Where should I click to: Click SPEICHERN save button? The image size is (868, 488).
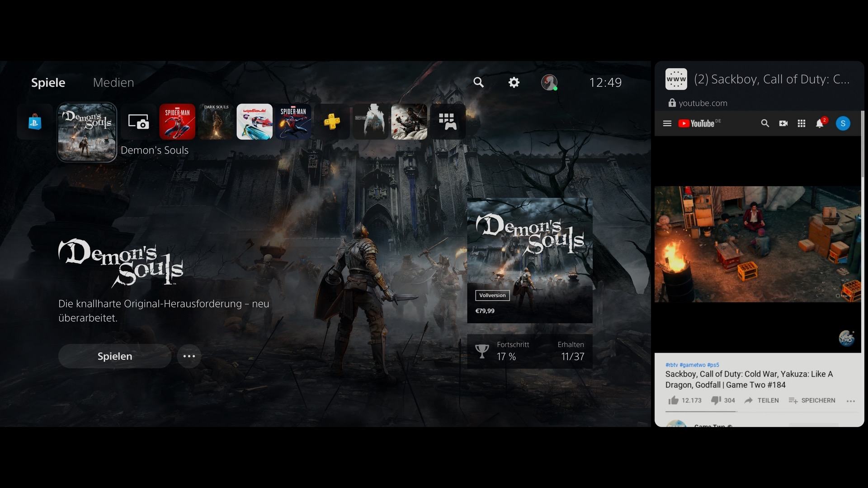click(812, 400)
